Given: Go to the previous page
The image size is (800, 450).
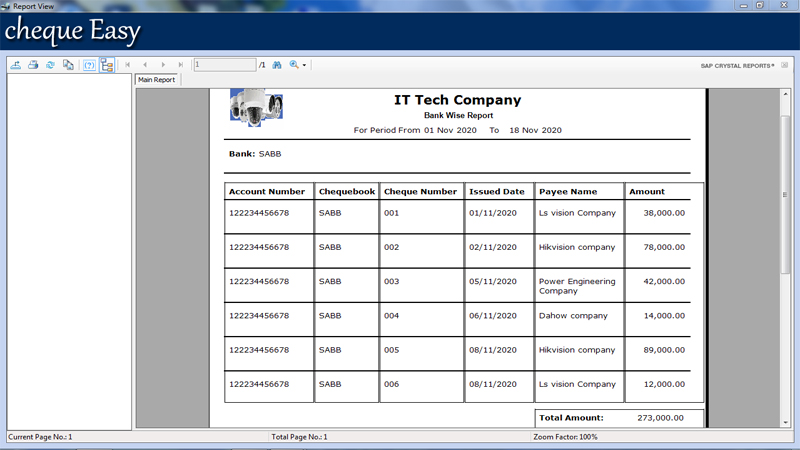Looking at the screenshot, I should click(x=145, y=65).
